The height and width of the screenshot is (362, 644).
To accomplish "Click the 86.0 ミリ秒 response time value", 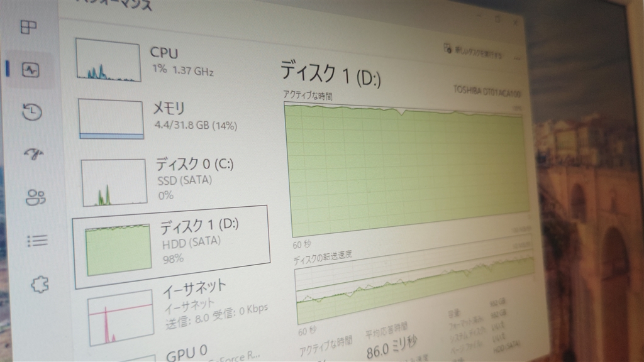I will tap(391, 347).
